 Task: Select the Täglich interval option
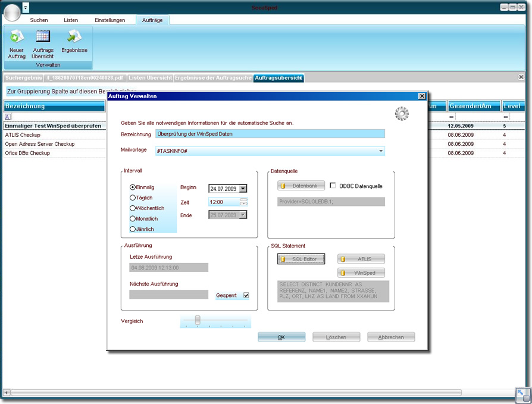pos(133,198)
